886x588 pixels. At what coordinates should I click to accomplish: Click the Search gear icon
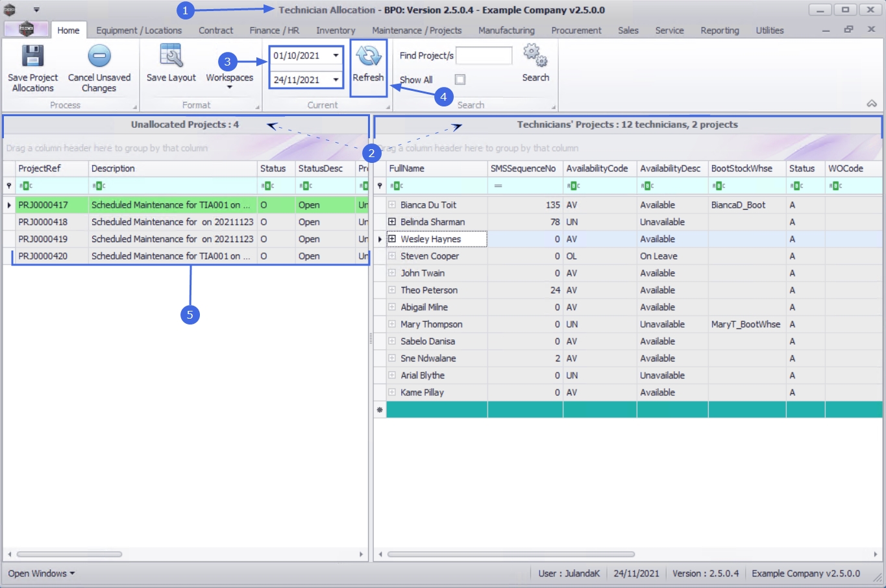(x=535, y=56)
